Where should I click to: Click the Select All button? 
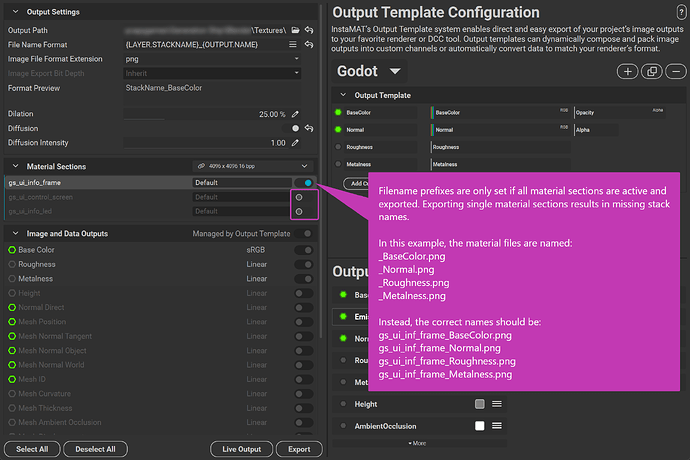pos(32,449)
